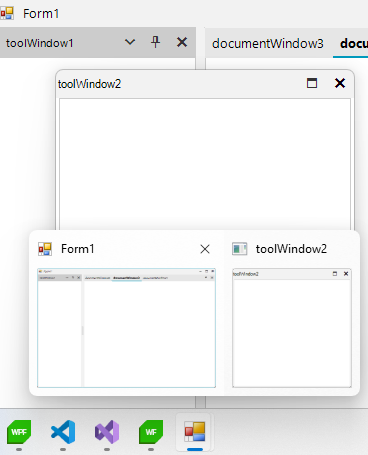Click the Form1 title bar app icon
This screenshot has height=455, width=368.
pos(7,13)
